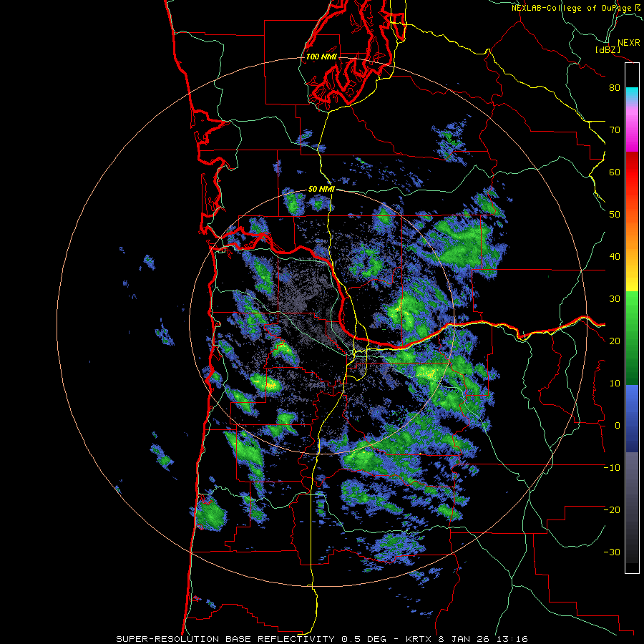
Task: Click the 70 value on the dBZ scale
Action: pos(615,130)
